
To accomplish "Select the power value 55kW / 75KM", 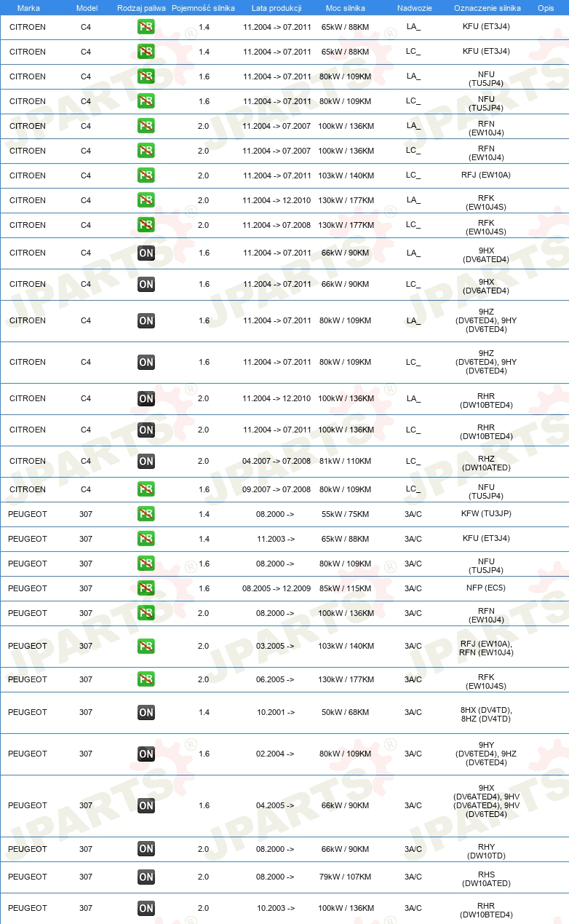I will point(346,514).
